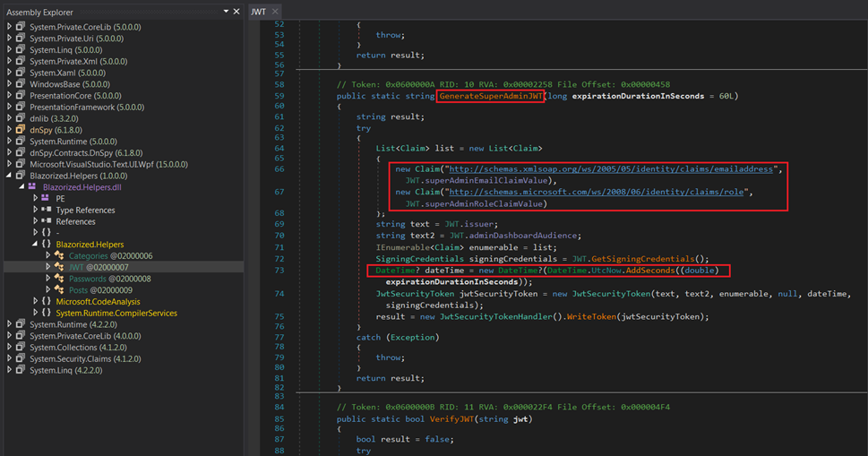
Task: Click the Microsoft.CodeAnalysis namespace braces icon
Action: click(47, 302)
